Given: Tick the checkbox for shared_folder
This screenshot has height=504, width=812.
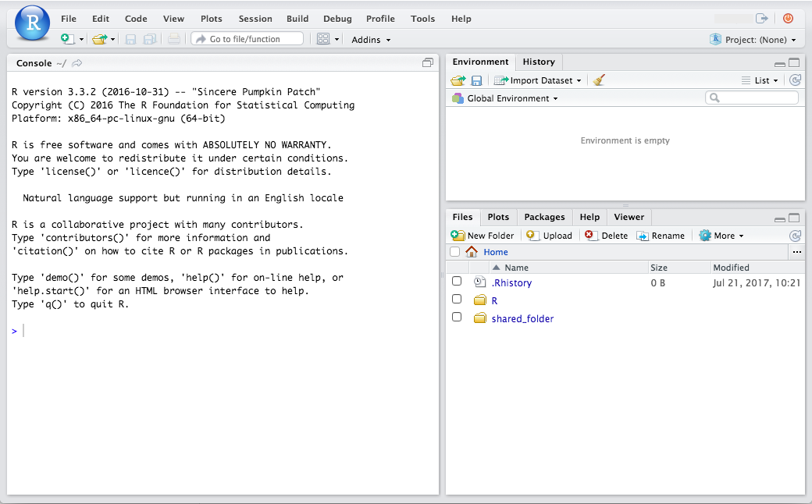Looking at the screenshot, I should [458, 317].
